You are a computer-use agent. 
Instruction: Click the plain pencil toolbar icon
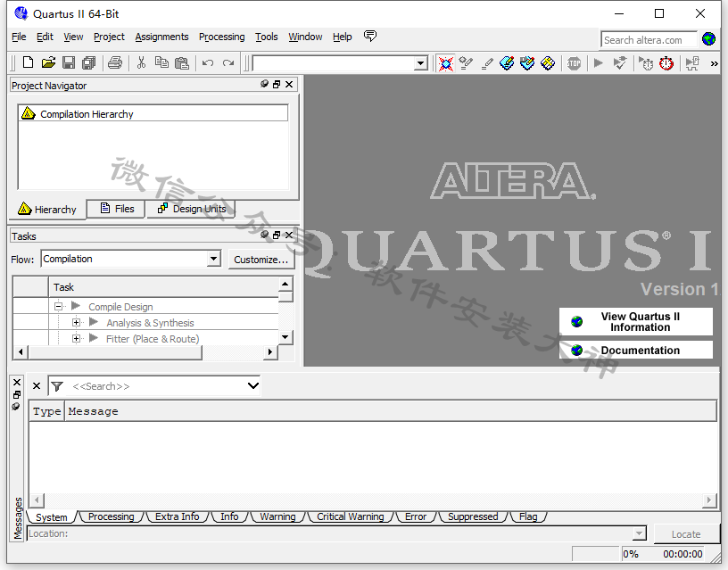(x=486, y=63)
